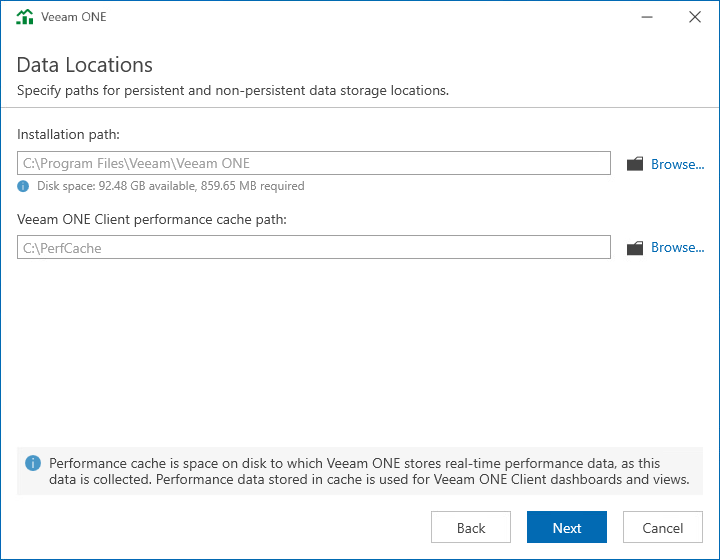Click folder icon beside Installation path Browse
The width and height of the screenshot is (720, 560).
tap(635, 164)
